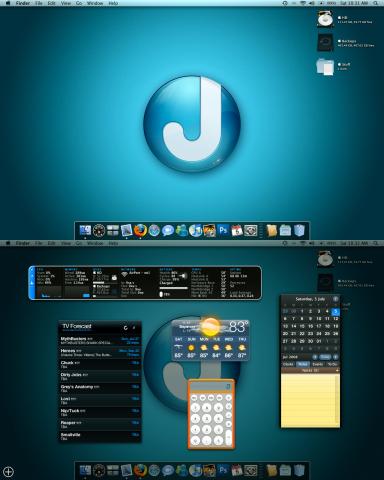Launch Firefox from the upper desktop's dock
384x480 pixels.
pos(140,230)
